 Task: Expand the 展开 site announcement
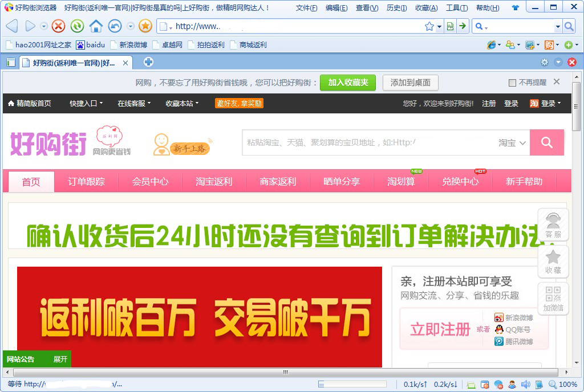tap(60, 360)
